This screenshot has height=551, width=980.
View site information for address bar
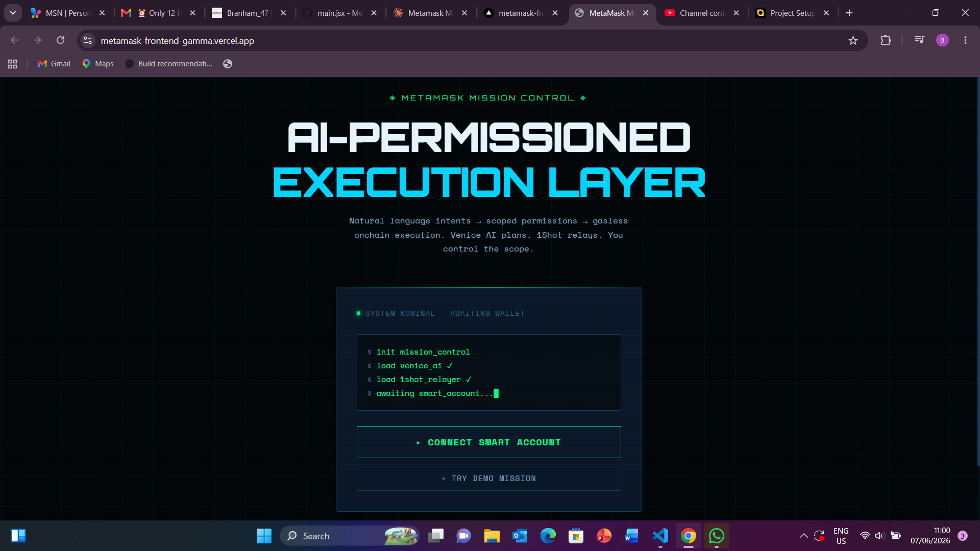click(88, 40)
